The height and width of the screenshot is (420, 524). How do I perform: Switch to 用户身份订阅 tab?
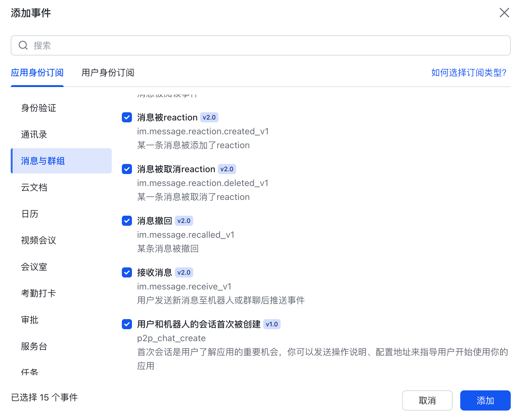[x=108, y=73]
